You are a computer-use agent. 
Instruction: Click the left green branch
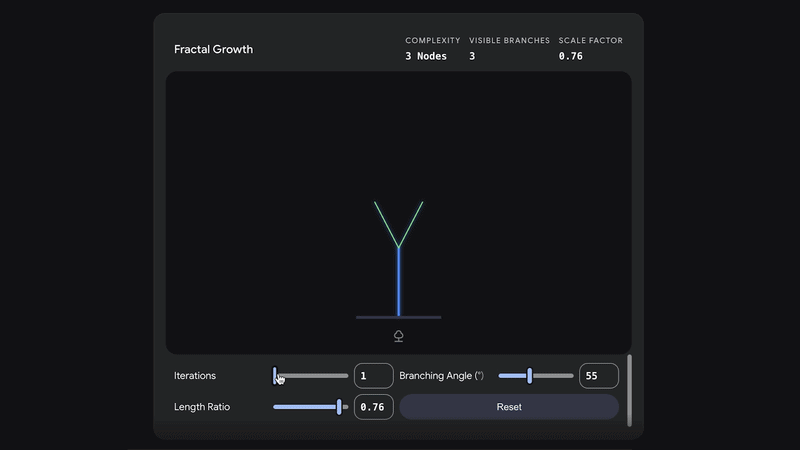tap(386, 224)
